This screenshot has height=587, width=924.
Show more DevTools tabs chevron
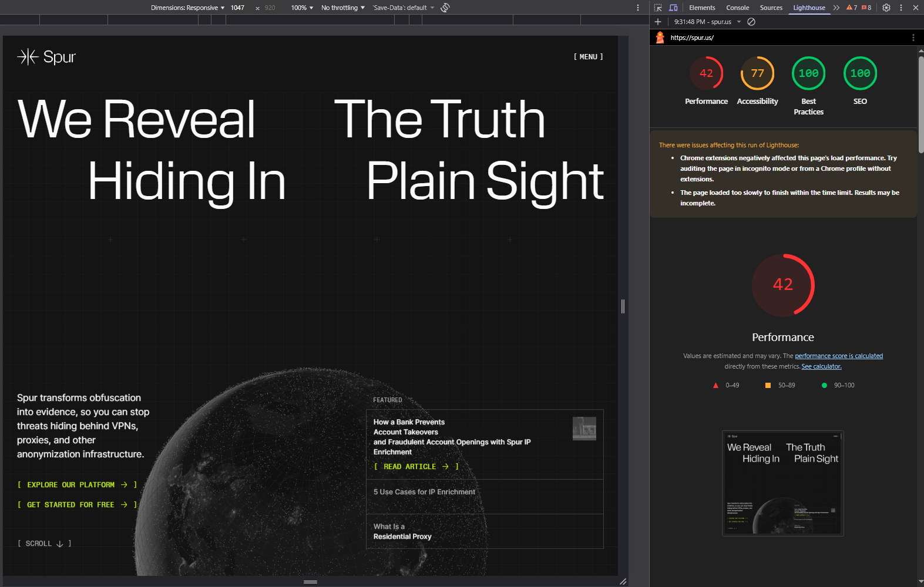[x=836, y=8]
